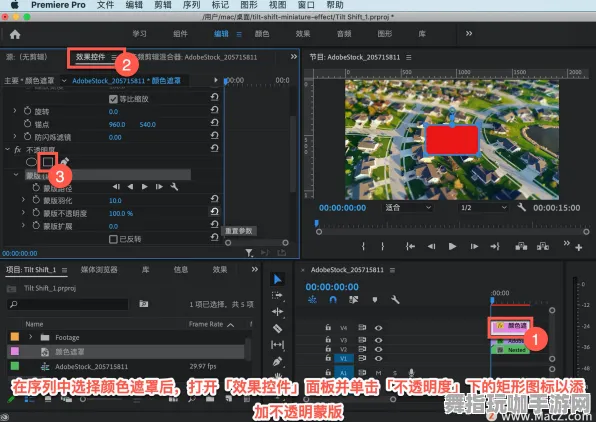Track the mask backward one frame in 蒙版路径
Image resolution: width=596 pixels, height=422 pixels.
(130, 187)
